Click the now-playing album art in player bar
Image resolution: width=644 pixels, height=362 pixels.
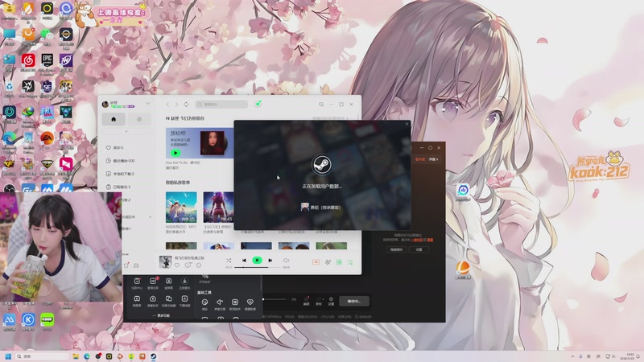(x=165, y=262)
